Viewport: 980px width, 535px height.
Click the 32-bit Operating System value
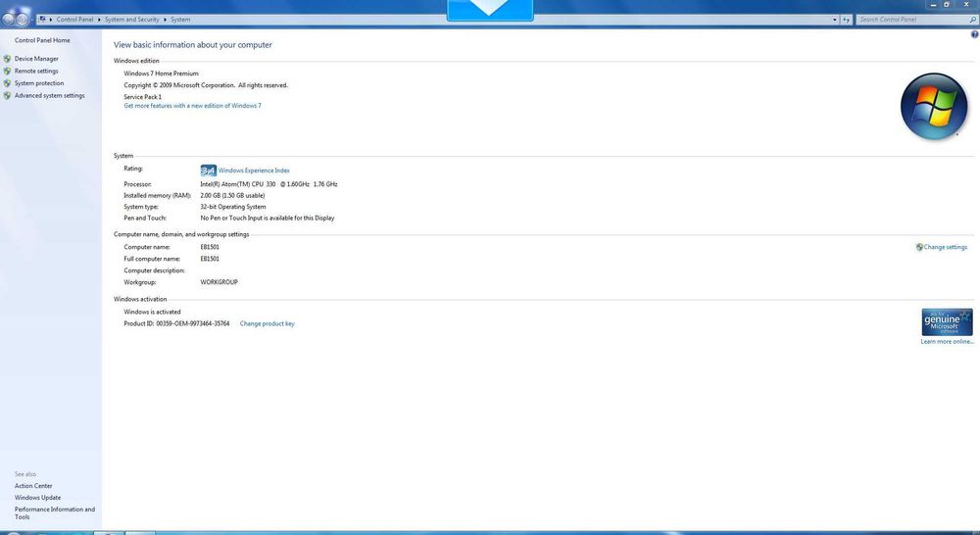click(232, 207)
